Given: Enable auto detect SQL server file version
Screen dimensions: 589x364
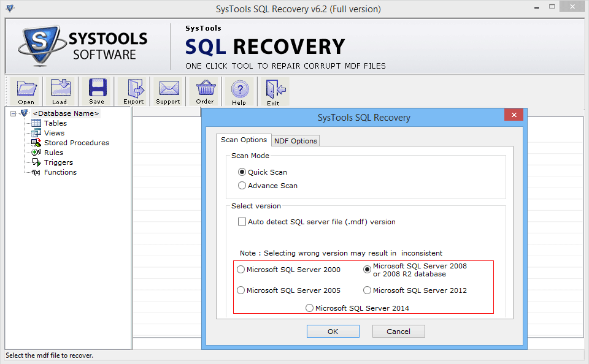Looking at the screenshot, I should pos(242,222).
